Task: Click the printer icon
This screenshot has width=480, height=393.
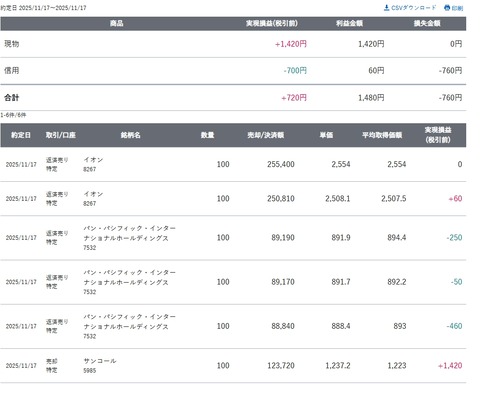Action: tap(447, 8)
